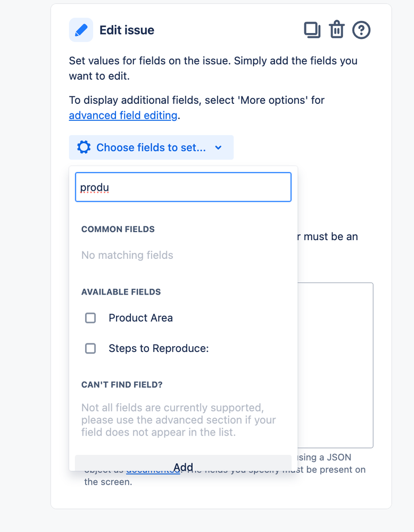Select the Product Area field label

(140, 318)
